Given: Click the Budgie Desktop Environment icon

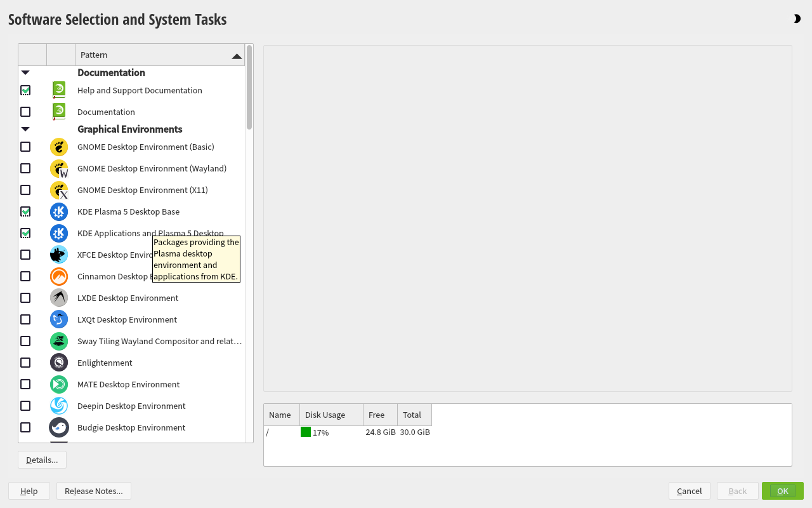Looking at the screenshot, I should click(59, 427).
